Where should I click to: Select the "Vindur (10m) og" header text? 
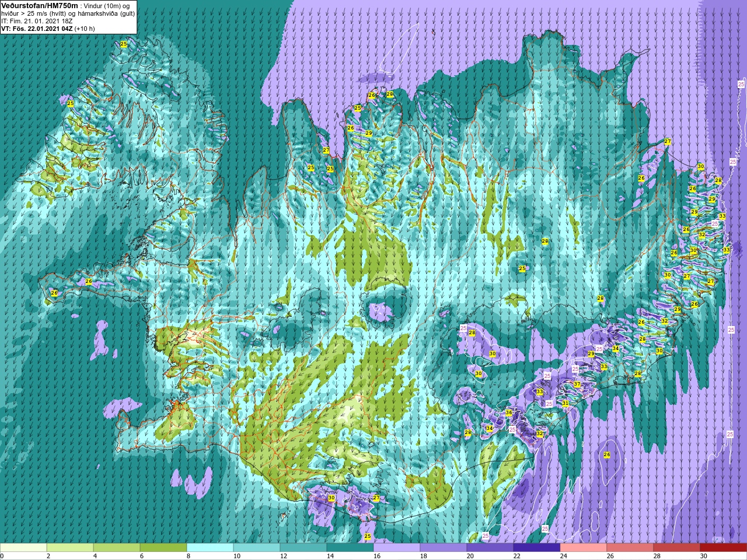[x=107, y=5]
